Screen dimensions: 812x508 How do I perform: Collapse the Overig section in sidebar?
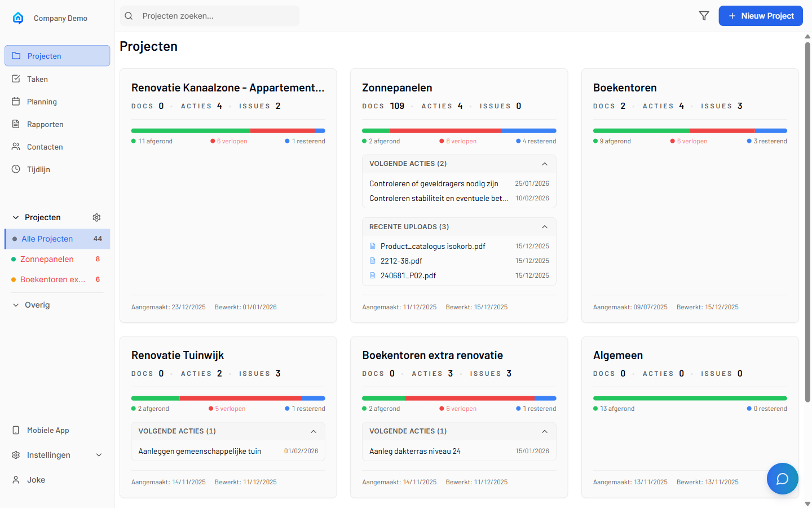tap(15, 304)
